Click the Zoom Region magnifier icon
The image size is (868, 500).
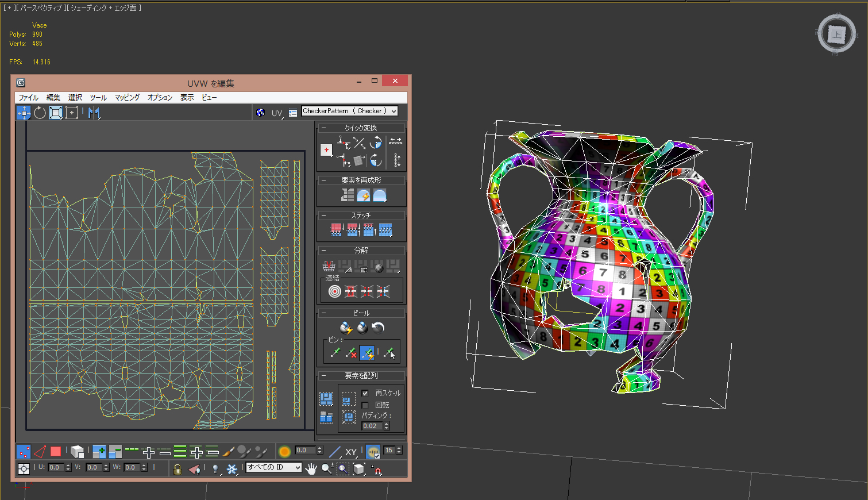coord(342,469)
